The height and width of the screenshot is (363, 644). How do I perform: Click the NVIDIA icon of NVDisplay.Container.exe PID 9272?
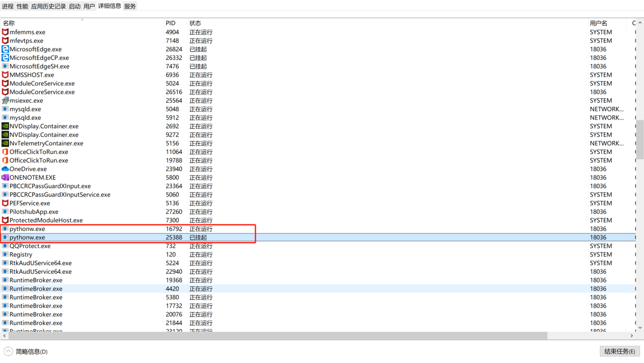tap(5, 135)
